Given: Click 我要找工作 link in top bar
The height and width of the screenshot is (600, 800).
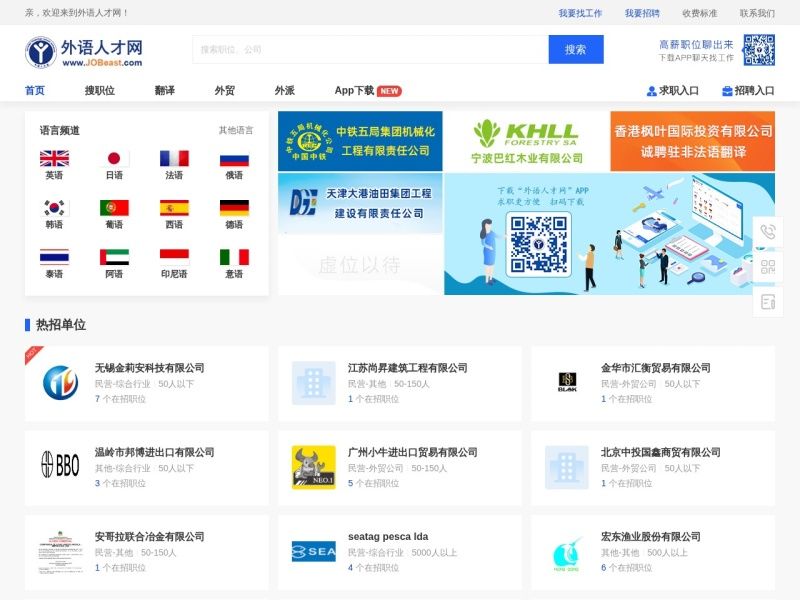Looking at the screenshot, I should (x=580, y=13).
